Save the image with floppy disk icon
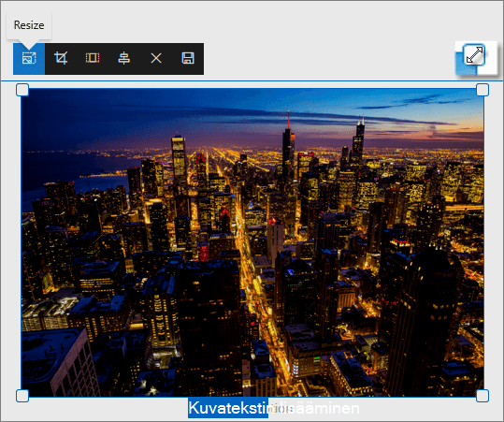This screenshot has height=422, width=504. [x=188, y=59]
